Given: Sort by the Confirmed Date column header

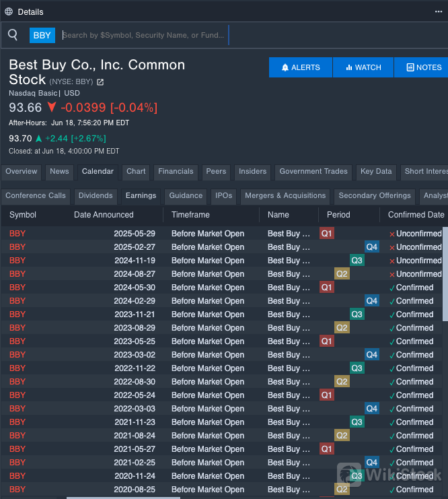Looking at the screenshot, I should (416, 215).
